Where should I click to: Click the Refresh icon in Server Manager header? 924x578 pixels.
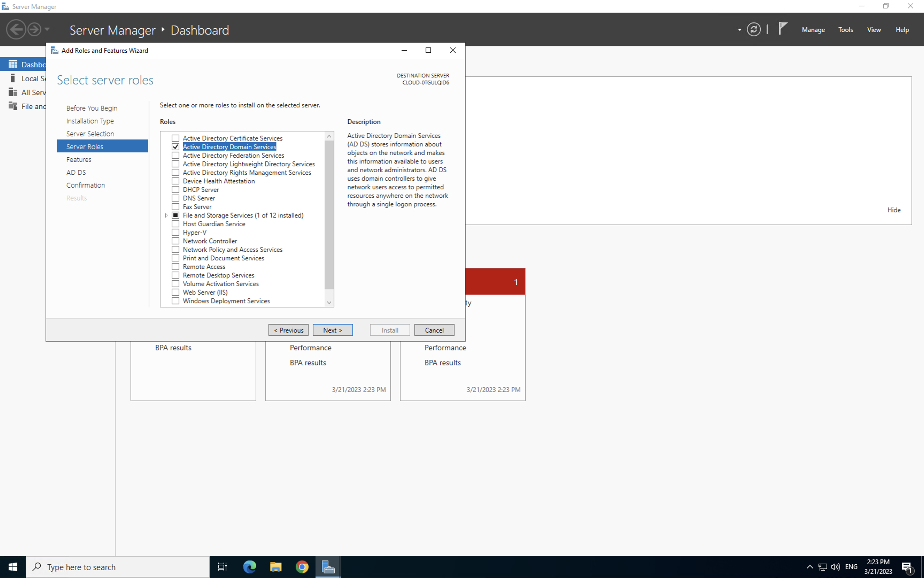tap(754, 29)
